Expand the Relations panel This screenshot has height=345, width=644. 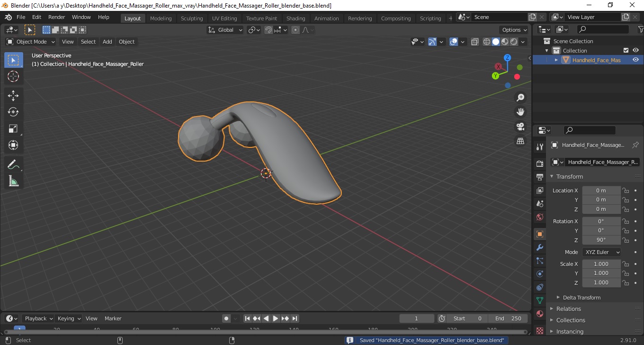click(x=569, y=309)
